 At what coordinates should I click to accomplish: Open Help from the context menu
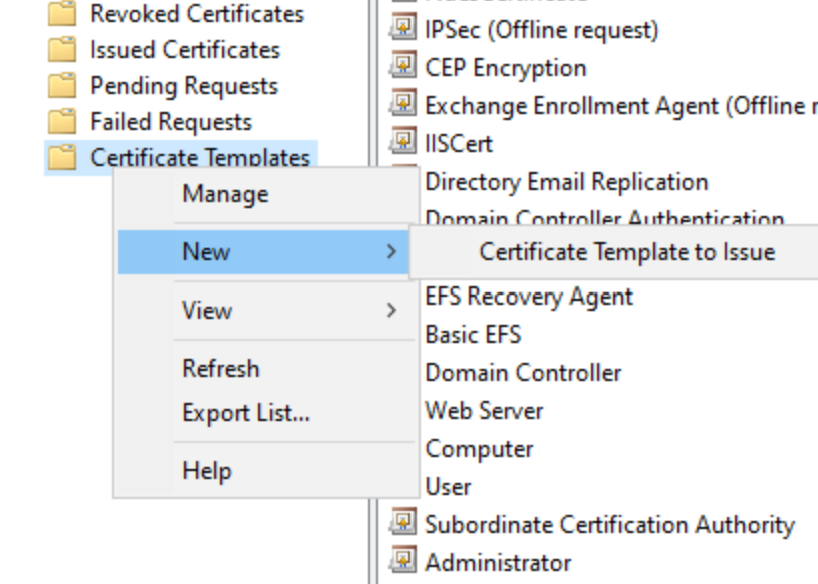coord(267,471)
